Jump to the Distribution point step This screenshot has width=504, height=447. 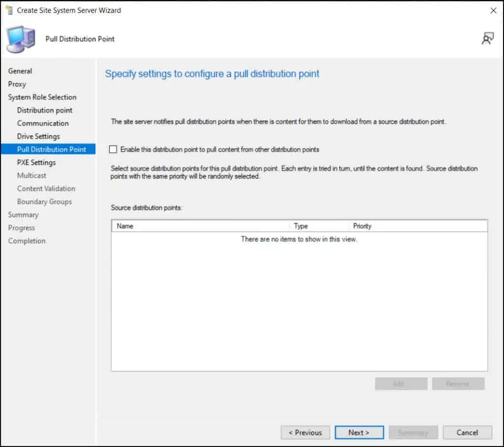point(45,110)
